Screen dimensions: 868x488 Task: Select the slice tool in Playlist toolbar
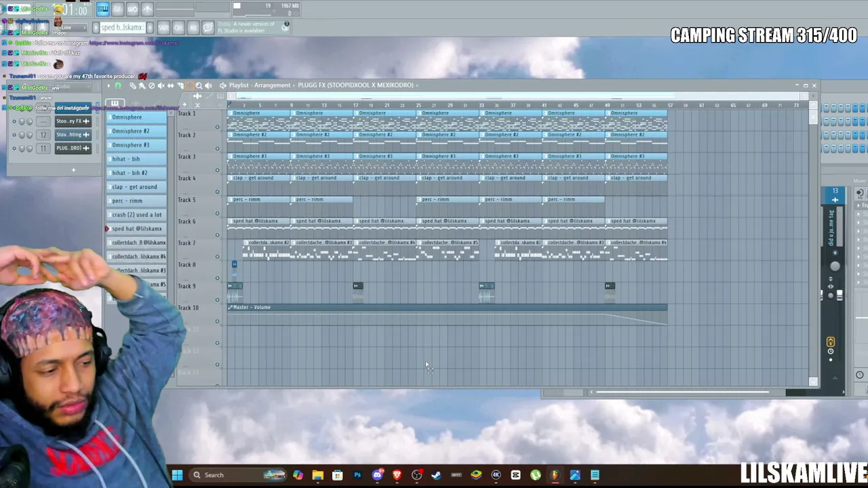point(180,85)
